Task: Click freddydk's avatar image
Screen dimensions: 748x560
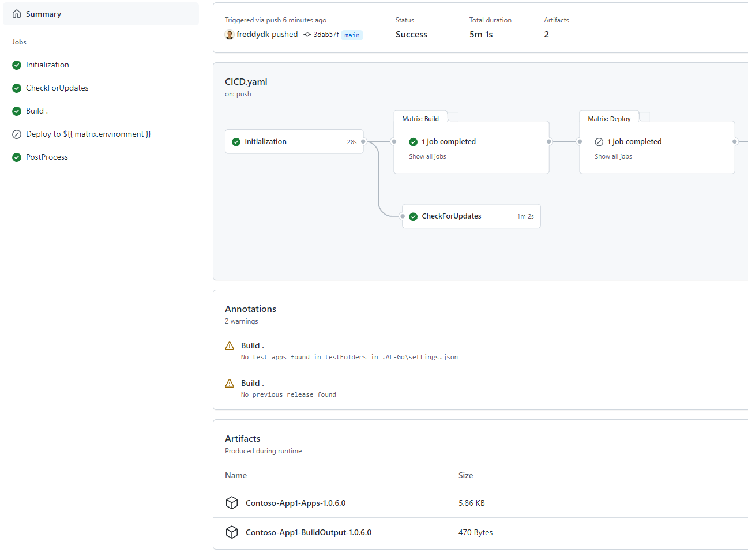Action: pyautogui.click(x=230, y=35)
